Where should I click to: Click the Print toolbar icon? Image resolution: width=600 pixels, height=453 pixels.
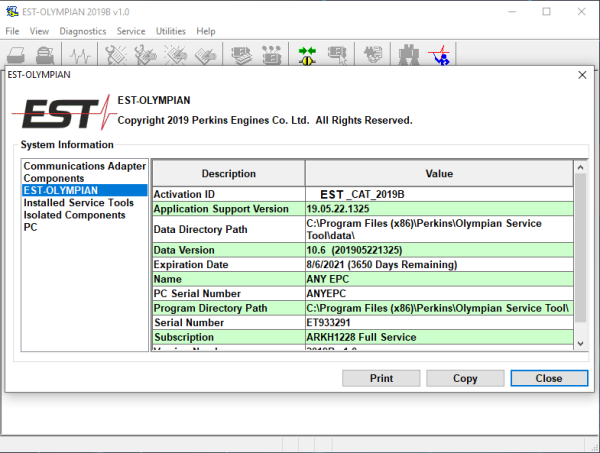tap(16, 55)
